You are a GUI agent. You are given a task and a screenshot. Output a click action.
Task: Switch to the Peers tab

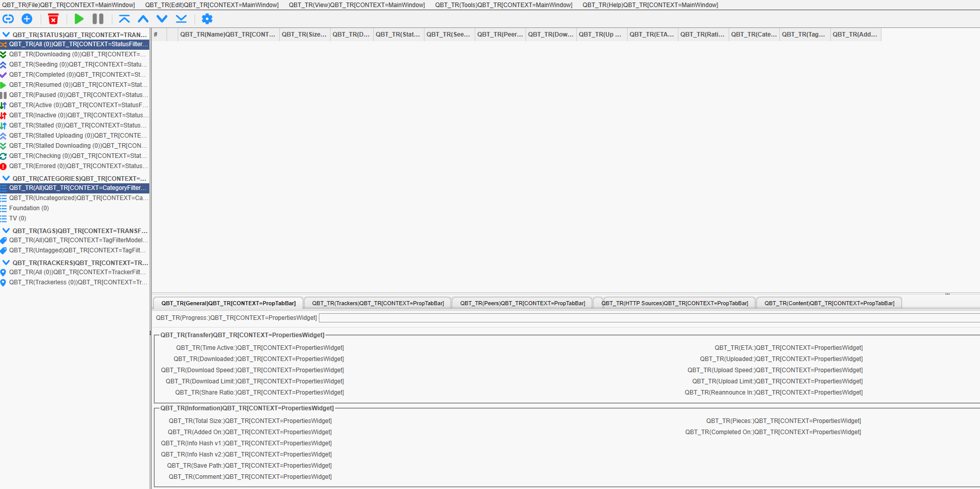(x=521, y=303)
